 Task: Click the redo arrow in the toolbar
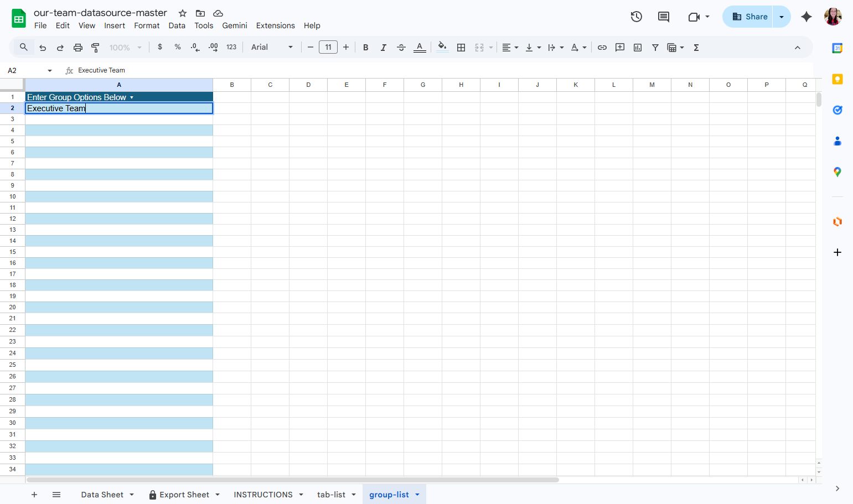[x=60, y=48]
